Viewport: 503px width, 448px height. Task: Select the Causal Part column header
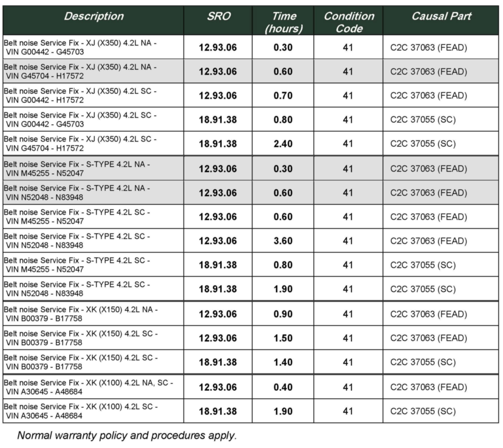coord(441,17)
